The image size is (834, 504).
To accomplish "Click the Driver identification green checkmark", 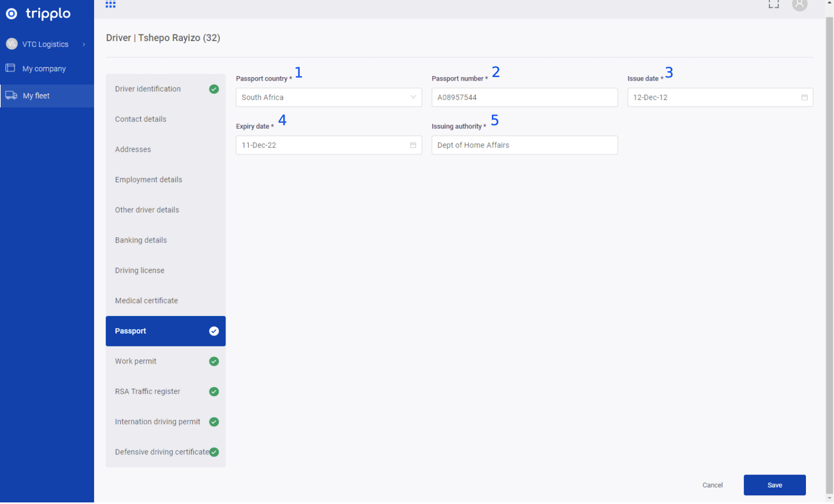I will point(214,89).
